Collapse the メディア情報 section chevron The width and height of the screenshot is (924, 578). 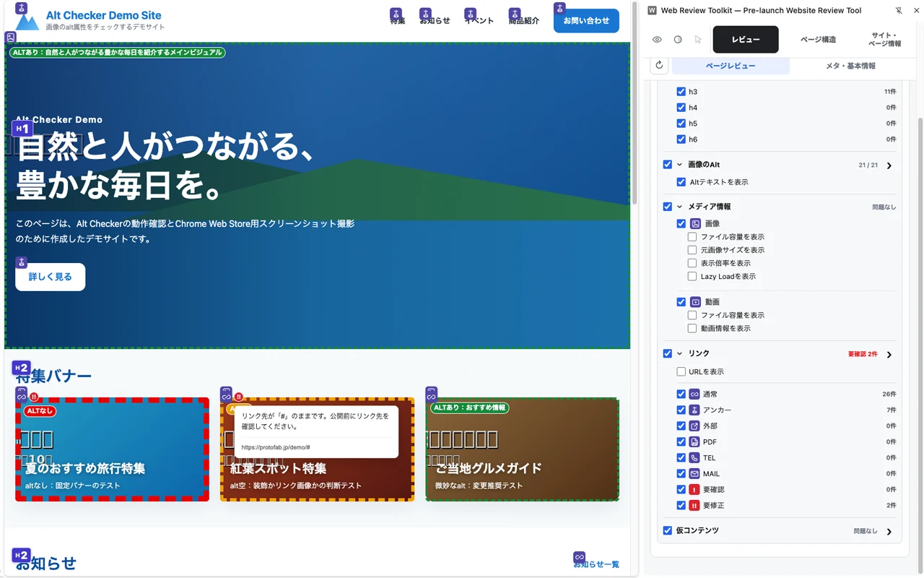point(679,207)
